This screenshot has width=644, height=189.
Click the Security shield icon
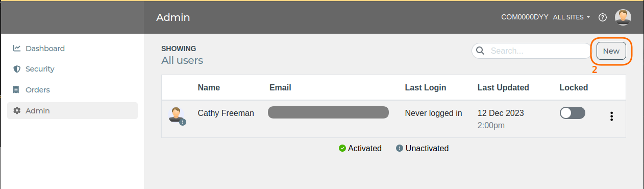17,69
